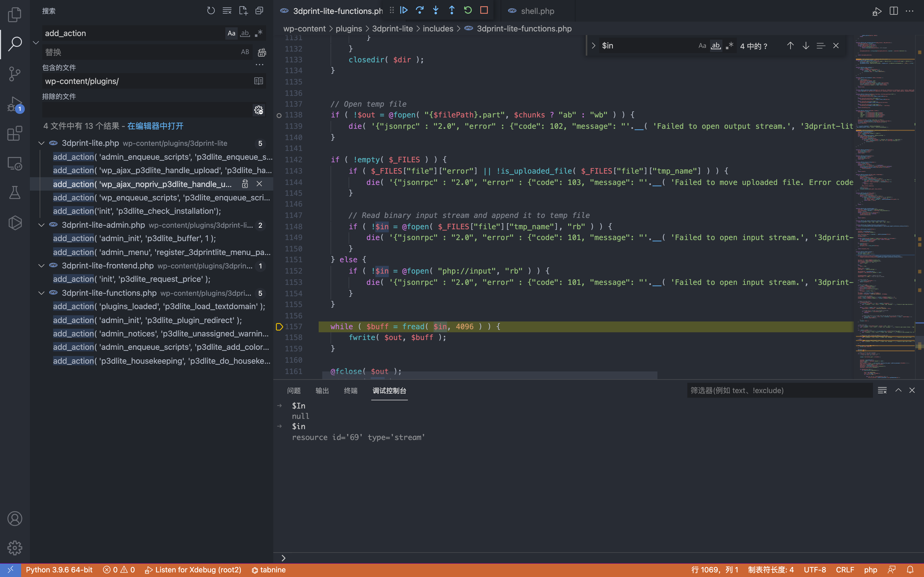The height and width of the screenshot is (577, 924).
Task: Click the debug Continue button
Action: click(403, 10)
